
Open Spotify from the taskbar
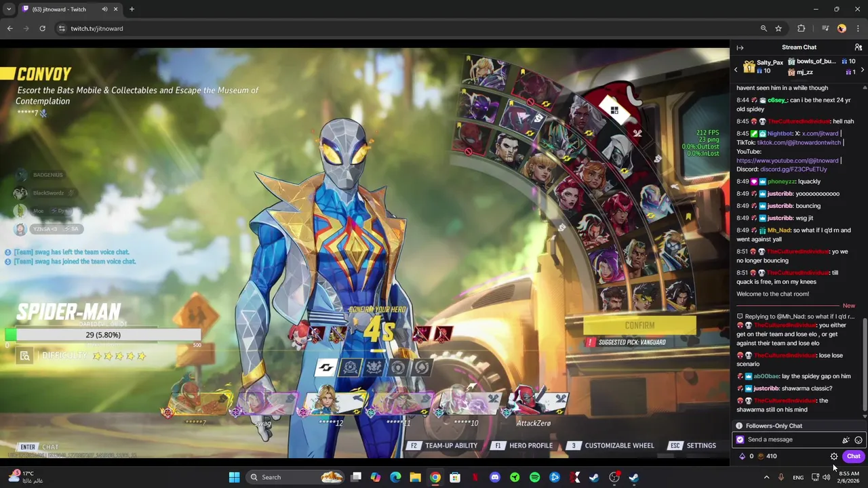[534, 477]
